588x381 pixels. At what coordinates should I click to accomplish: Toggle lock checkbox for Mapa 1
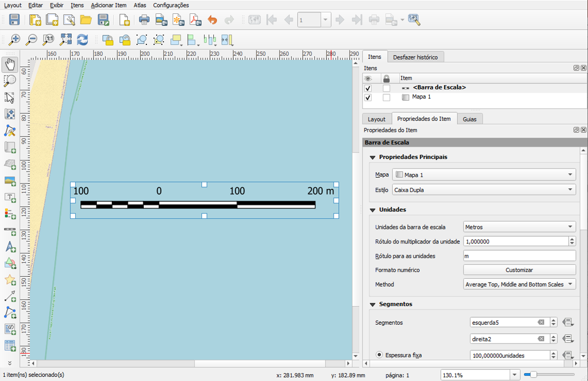coord(386,97)
